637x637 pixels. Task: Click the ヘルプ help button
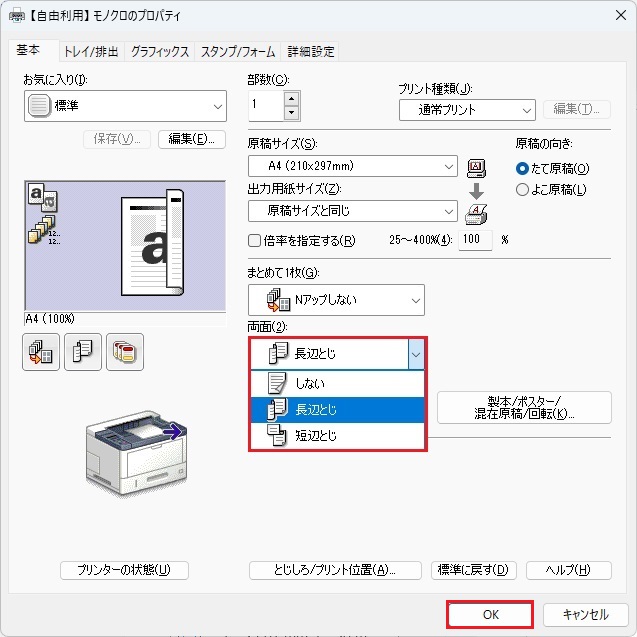tap(569, 570)
